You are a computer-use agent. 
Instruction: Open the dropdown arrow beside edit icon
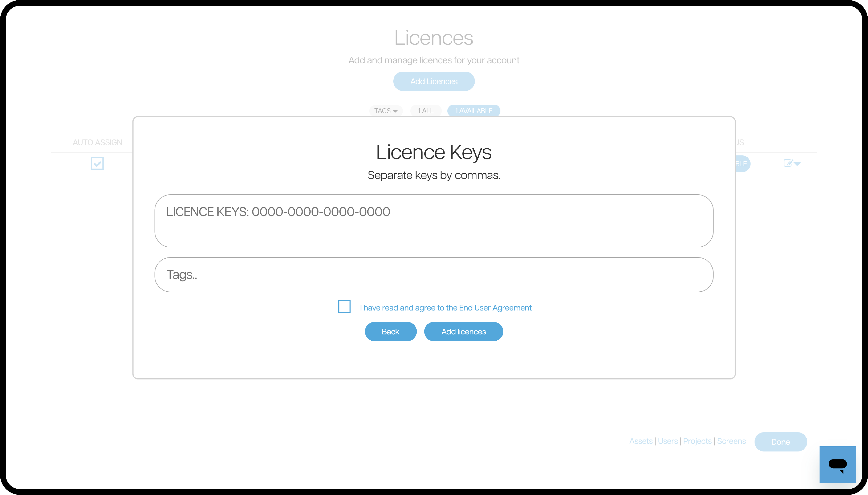(797, 164)
